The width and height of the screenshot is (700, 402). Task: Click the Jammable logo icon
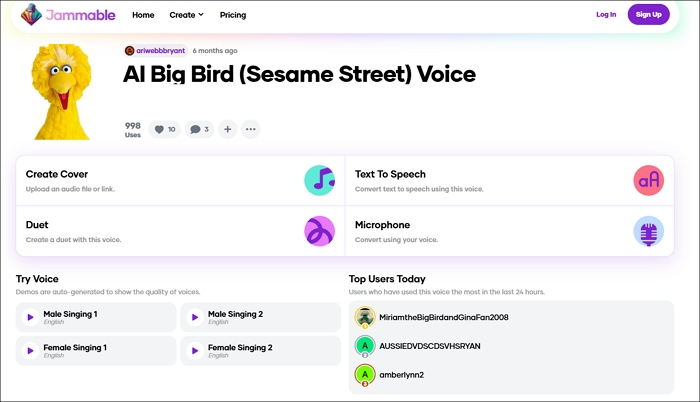point(31,14)
